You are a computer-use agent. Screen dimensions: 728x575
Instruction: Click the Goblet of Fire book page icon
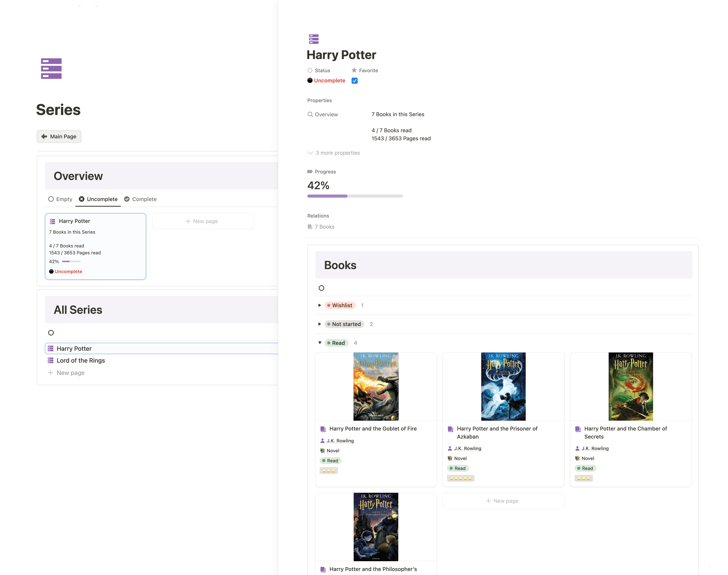323,429
